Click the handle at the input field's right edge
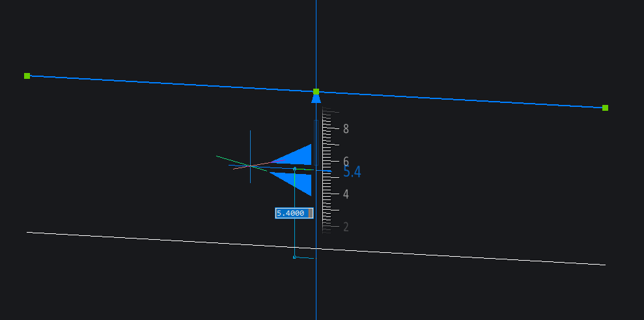 310,213
